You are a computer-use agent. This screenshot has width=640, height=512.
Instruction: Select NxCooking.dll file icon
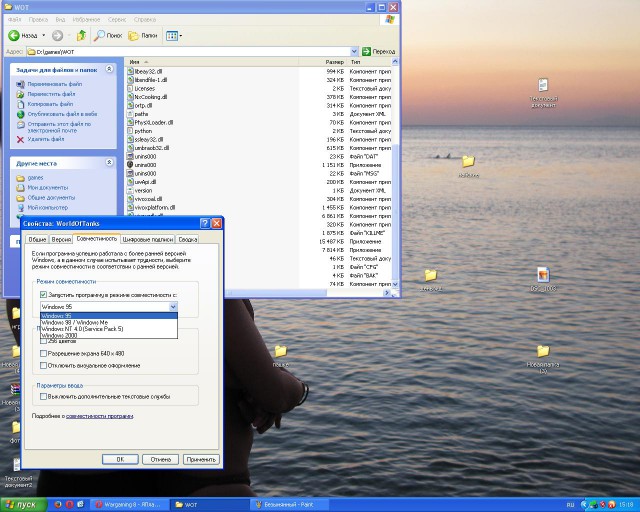click(x=130, y=97)
